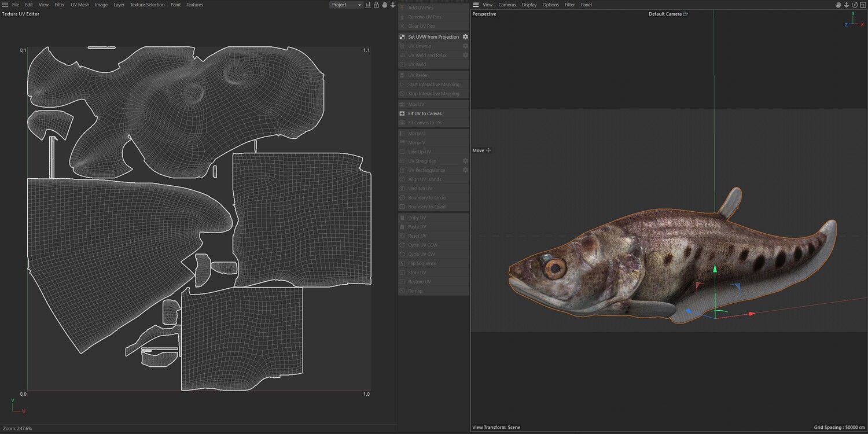This screenshot has width=868, height=434.
Task: Click the histogram bars icon beside Project
Action: click(x=367, y=5)
